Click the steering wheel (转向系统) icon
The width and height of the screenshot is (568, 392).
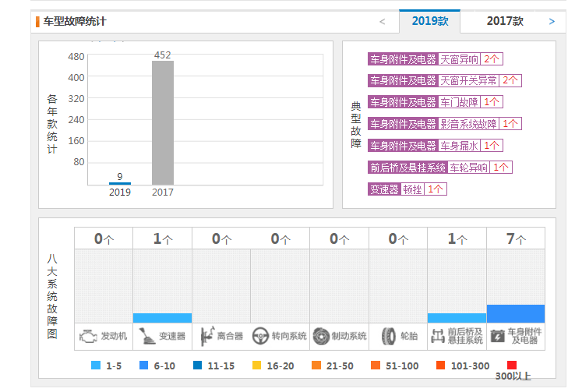point(260,336)
